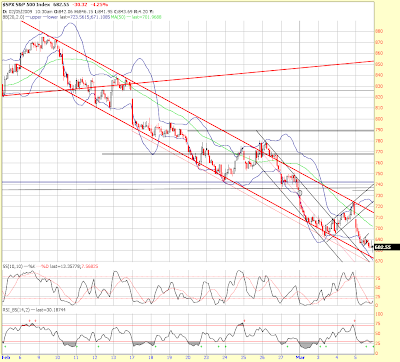Click the green MA(50) legend label

click(118, 17)
